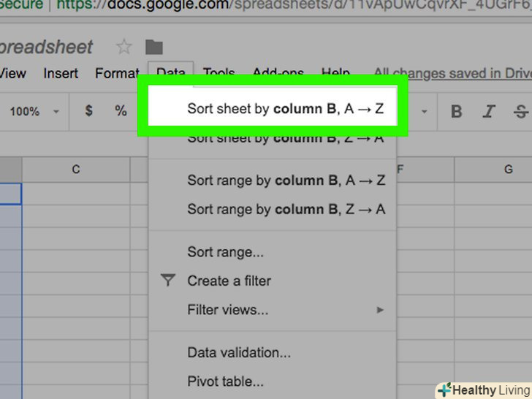The width and height of the screenshot is (532, 399).
Task: Open the Insert menu
Action: [61, 73]
